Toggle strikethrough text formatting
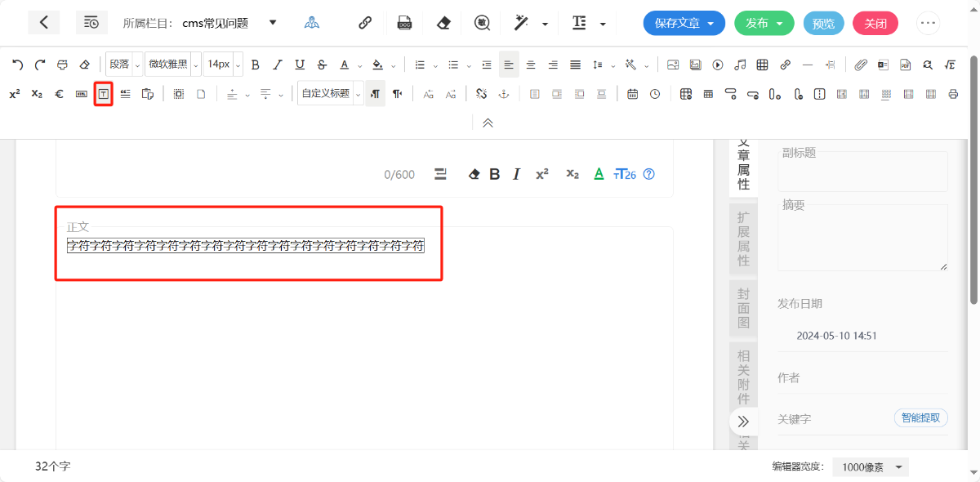The image size is (980, 482). (x=322, y=65)
